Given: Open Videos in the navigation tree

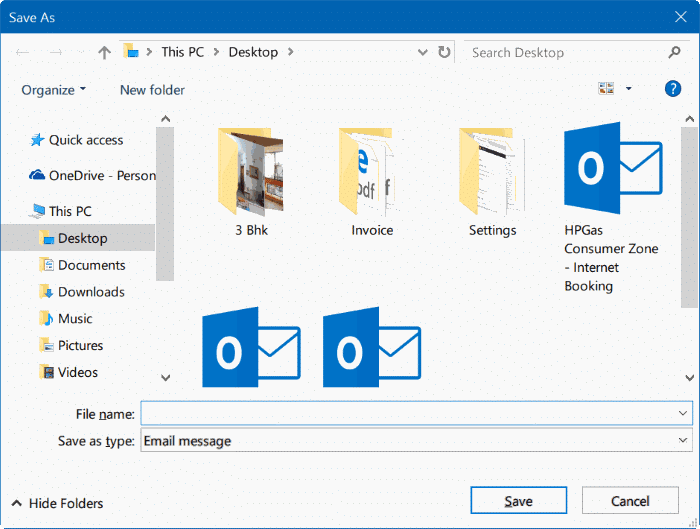Looking at the screenshot, I should 78,372.
